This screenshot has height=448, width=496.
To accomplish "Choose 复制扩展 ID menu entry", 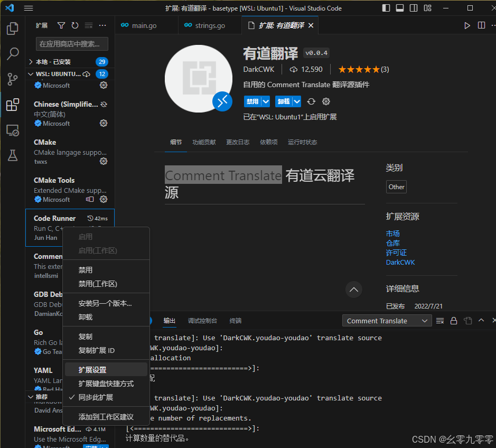I will pos(106,351).
